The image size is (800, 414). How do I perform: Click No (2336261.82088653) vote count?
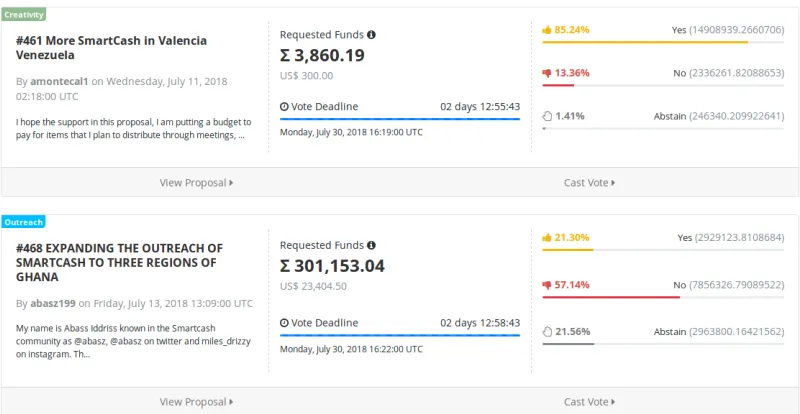point(729,74)
